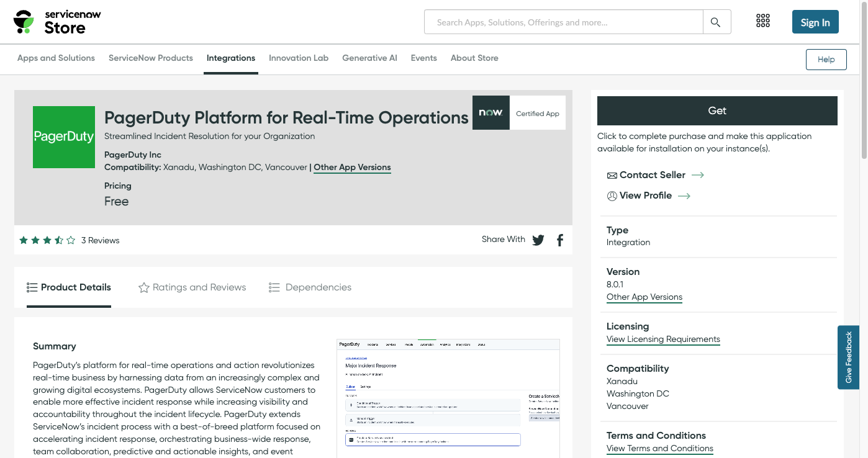Select Integrations navigation item

coord(231,58)
